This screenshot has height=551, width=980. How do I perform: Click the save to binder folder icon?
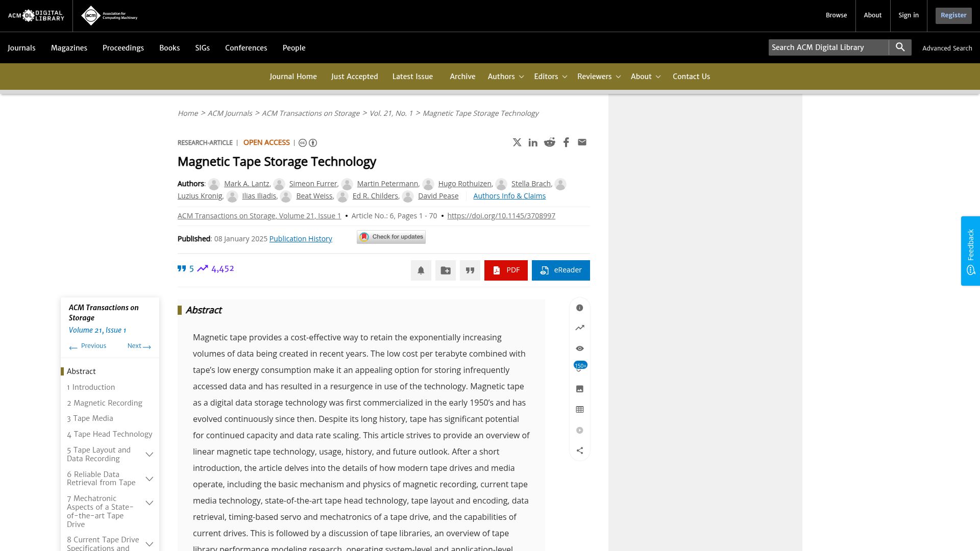pos(446,270)
